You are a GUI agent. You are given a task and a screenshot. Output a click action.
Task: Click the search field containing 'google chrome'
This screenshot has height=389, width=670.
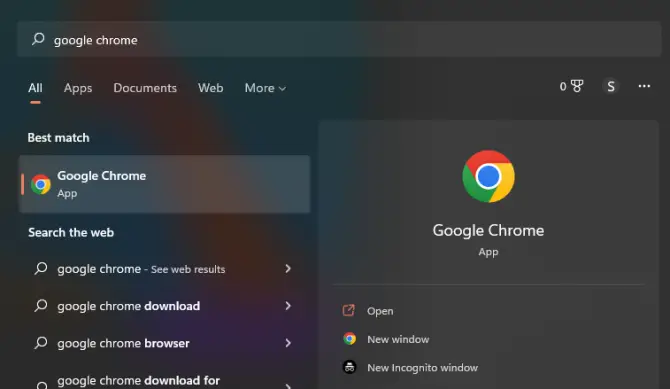point(339,39)
